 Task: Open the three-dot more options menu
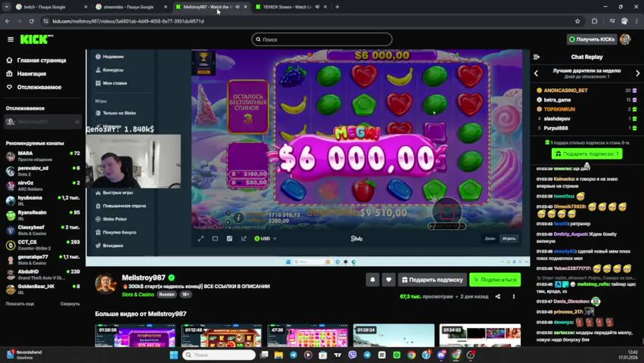click(514, 296)
